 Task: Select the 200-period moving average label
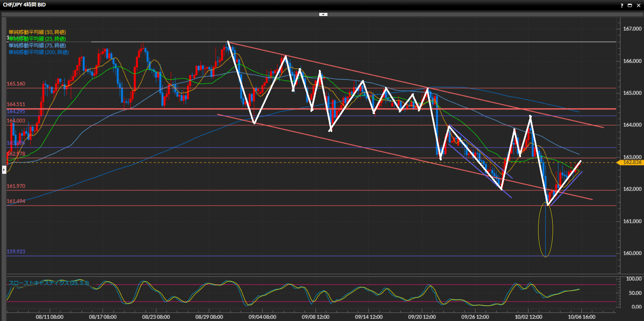click(39, 52)
